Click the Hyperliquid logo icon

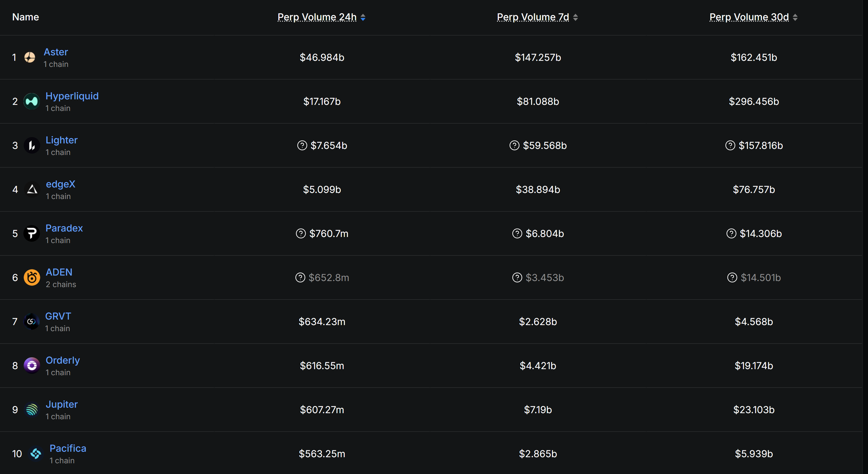pyautogui.click(x=32, y=101)
